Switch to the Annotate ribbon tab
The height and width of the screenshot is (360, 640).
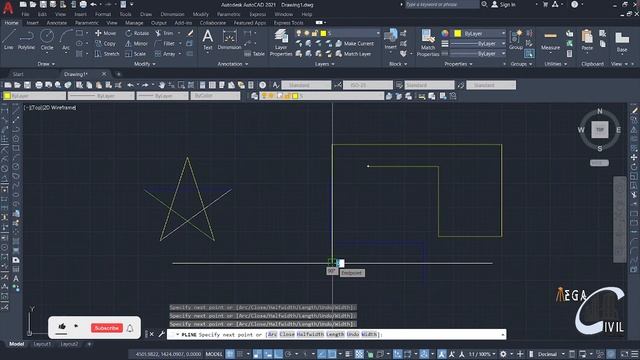56,23
